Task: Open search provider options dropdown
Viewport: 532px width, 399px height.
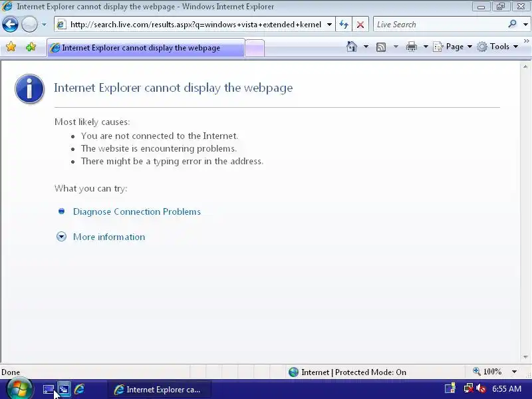Action: (x=525, y=25)
